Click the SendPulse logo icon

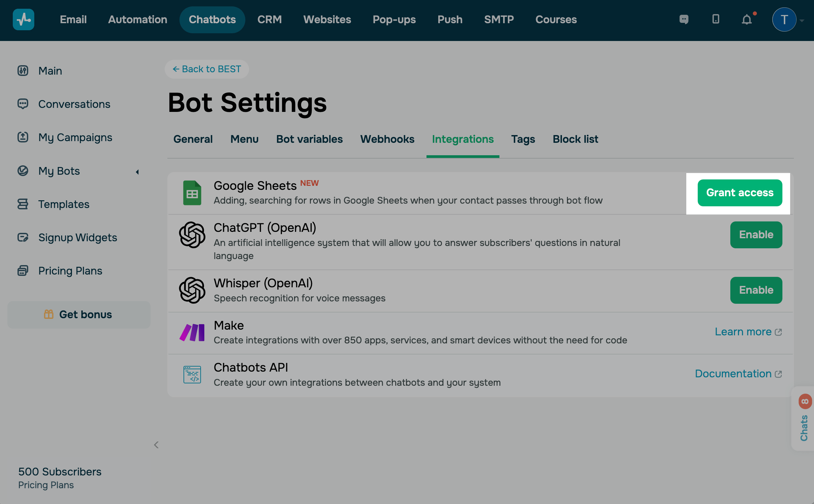[x=23, y=19]
